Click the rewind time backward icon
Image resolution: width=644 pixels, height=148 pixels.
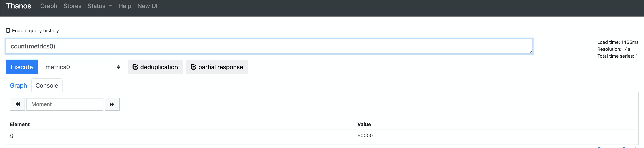tap(17, 104)
